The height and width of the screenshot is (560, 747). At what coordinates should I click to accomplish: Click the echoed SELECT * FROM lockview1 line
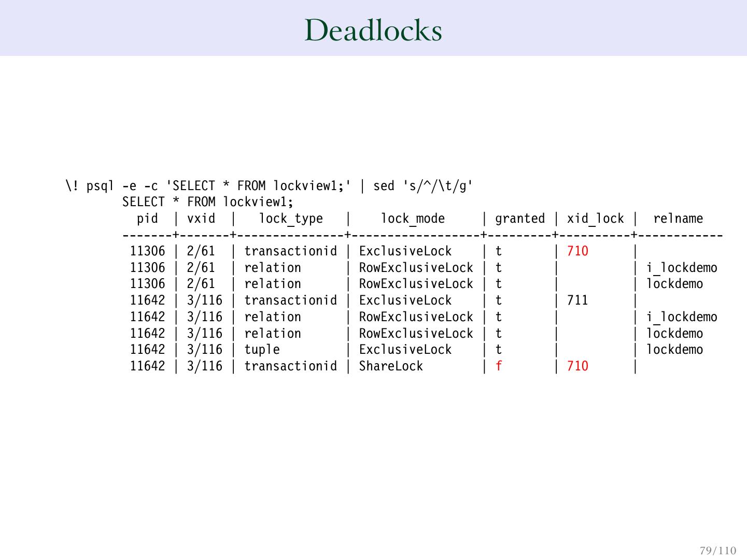click(x=208, y=202)
